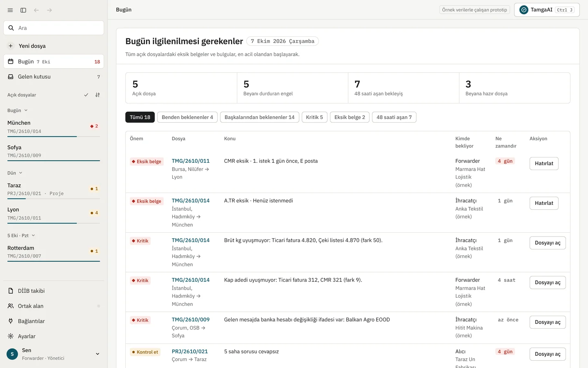The image size is (588, 368).
Task: Go back with left arrow icon
Action: pos(36,10)
